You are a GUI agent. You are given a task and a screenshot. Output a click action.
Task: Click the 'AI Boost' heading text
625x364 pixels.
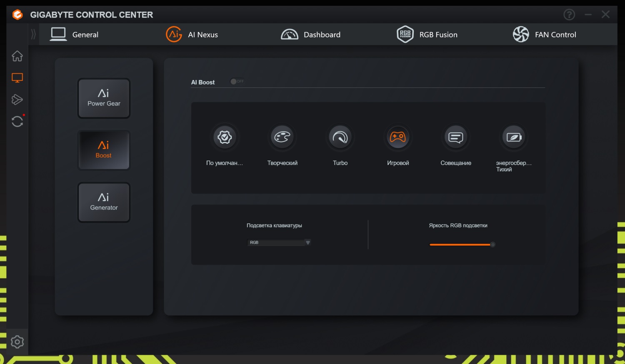click(x=203, y=82)
